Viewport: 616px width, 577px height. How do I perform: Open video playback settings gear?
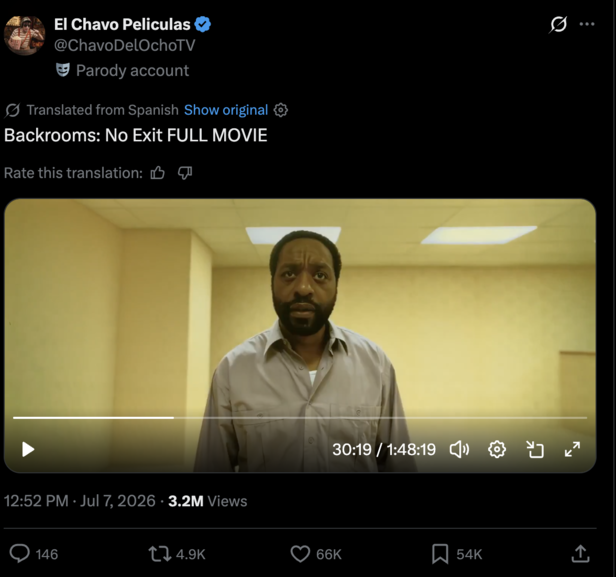click(x=497, y=449)
